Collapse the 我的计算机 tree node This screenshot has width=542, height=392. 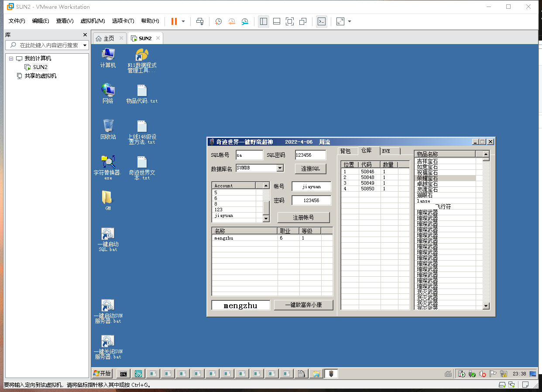[11, 58]
